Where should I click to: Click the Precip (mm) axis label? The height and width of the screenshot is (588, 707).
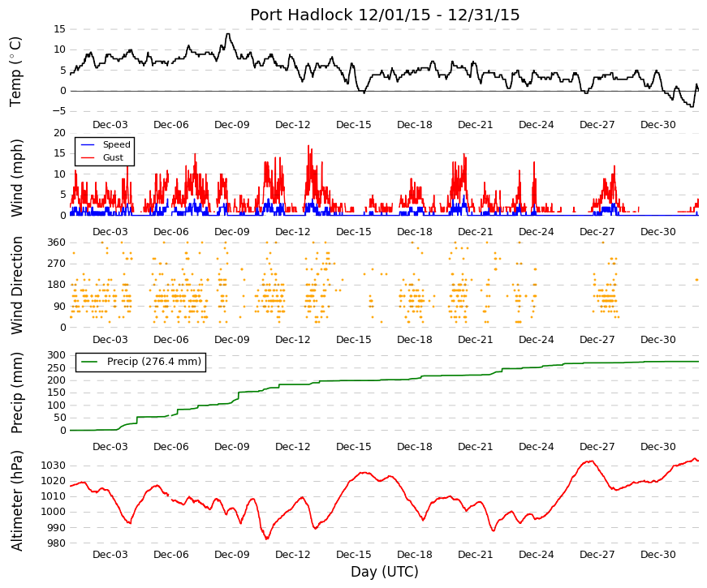pyautogui.click(x=16, y=393)
